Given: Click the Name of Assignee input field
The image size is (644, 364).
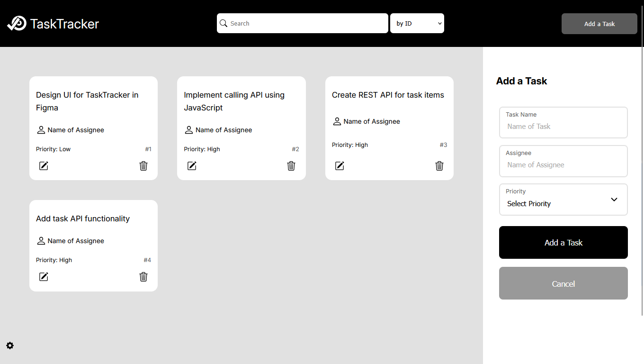Looking at the screenshot, I should [563, 164].
